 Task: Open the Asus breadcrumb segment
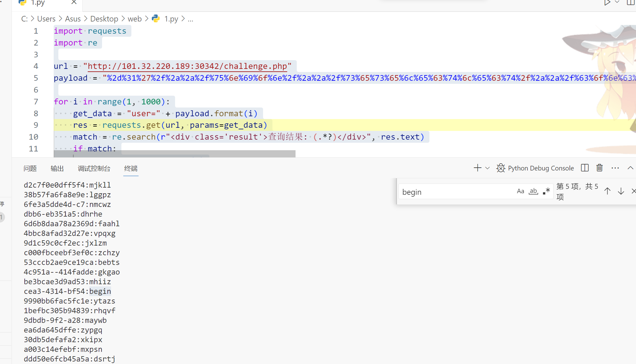[73, 19]
